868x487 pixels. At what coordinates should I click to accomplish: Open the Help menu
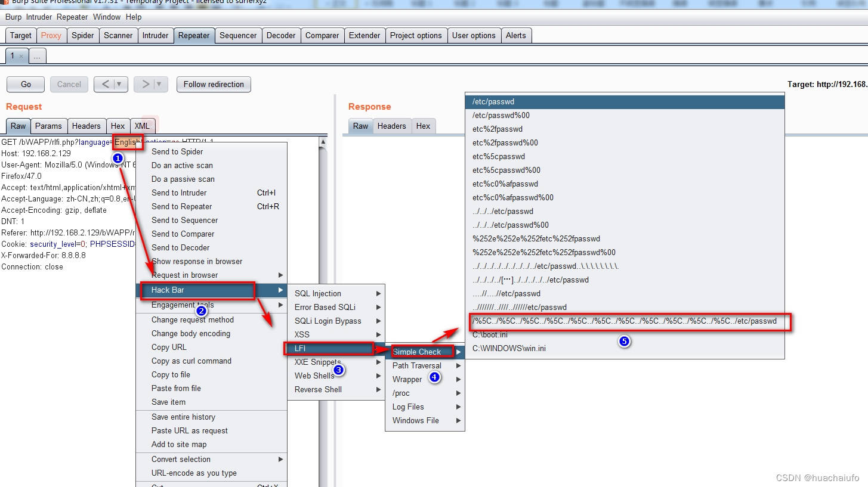pos(134,17)
